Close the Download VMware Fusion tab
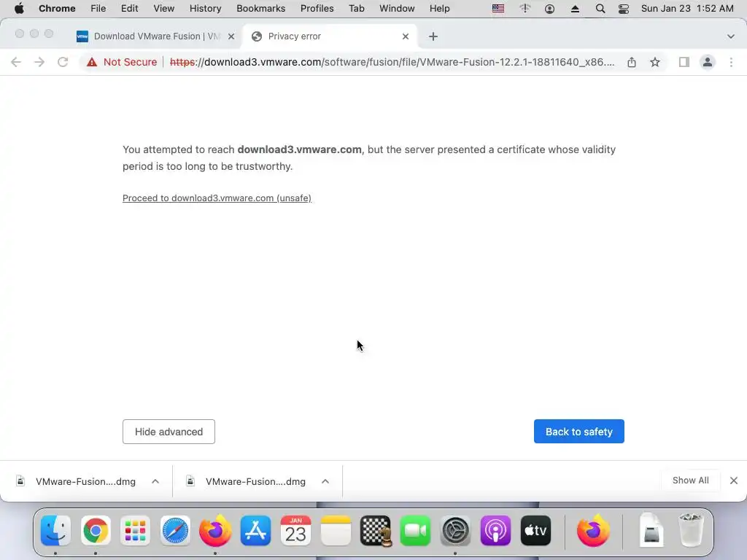The image size is (747, 560). (231, 36)
